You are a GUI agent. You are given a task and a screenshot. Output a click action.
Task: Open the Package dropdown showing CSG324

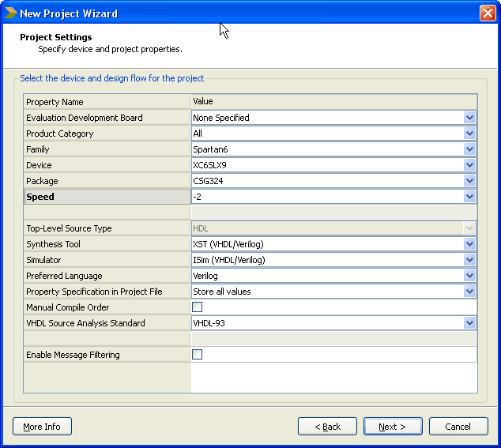[x=469, y=181]
